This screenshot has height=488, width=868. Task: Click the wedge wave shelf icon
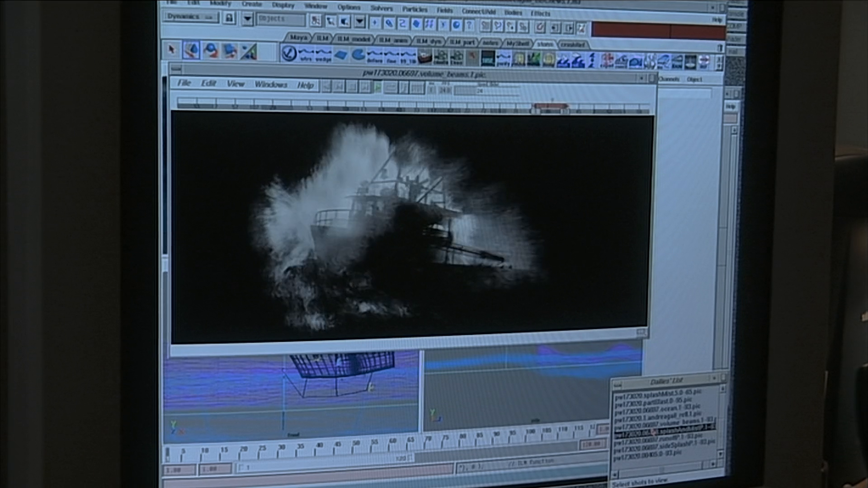tap(323, 55)
